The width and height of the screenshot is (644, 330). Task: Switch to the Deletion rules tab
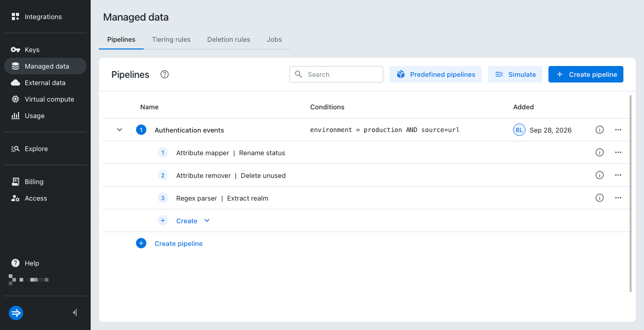point(229,40)
